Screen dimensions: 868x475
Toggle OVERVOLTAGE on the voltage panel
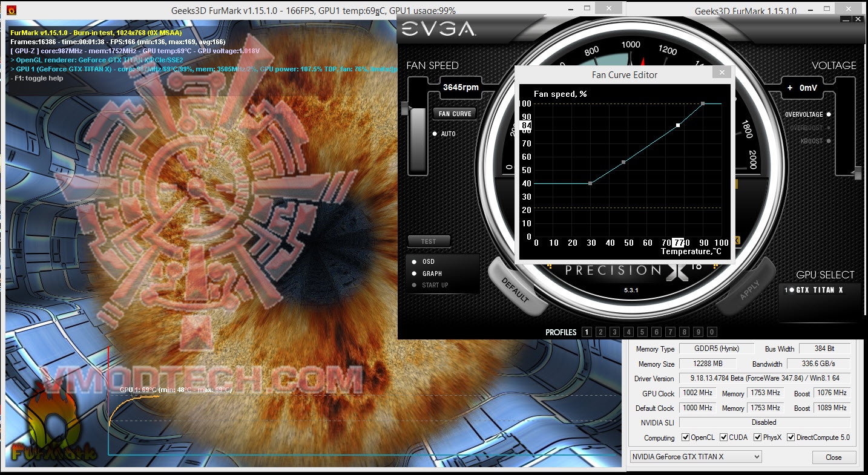[807, 114]
